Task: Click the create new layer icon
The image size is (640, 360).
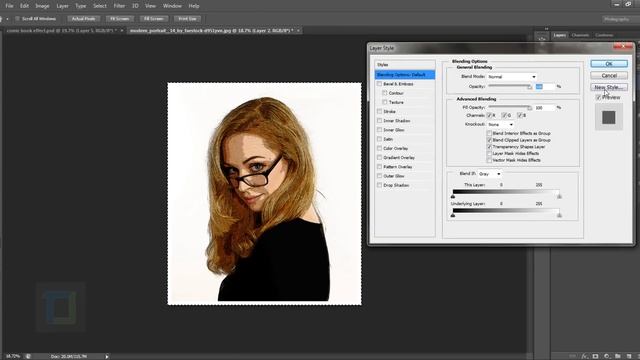Action: [629, 356]
